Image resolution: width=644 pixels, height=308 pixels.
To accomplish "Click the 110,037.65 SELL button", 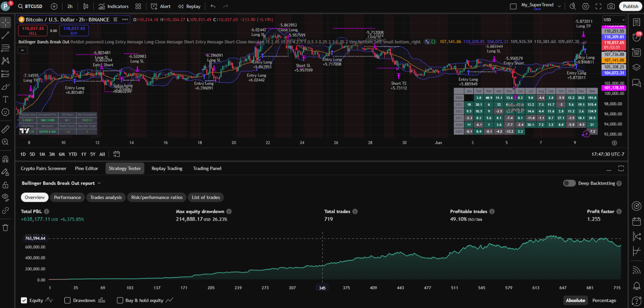I will (x=33, y=31).
